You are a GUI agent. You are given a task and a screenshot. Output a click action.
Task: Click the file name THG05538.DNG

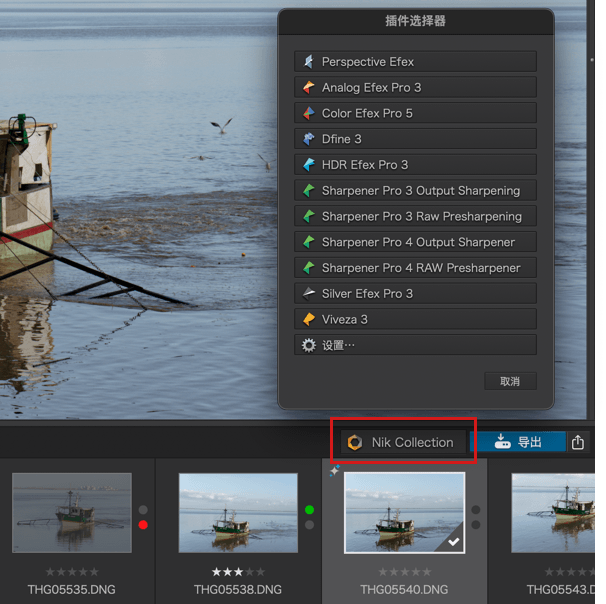tap(238, 590)
